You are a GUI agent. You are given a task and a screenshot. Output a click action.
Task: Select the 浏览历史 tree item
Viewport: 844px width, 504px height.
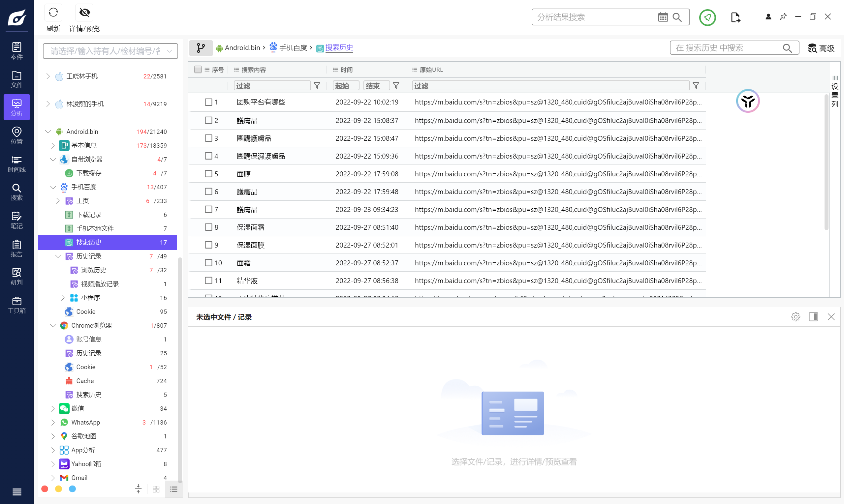coord(93,270)
